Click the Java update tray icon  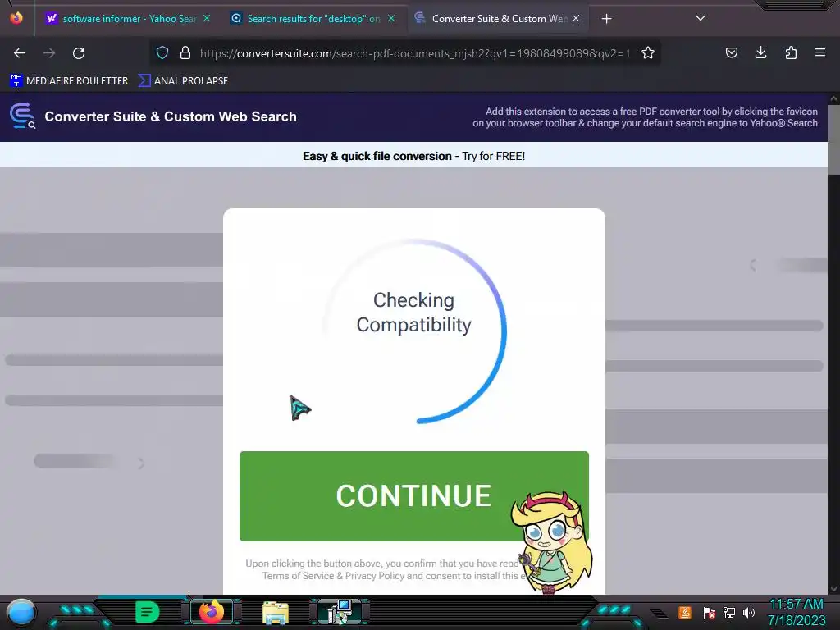click(685, 612)
